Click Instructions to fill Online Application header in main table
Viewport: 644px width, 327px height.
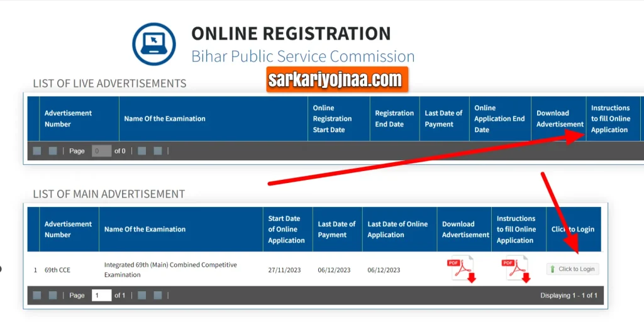pos(519,230)
